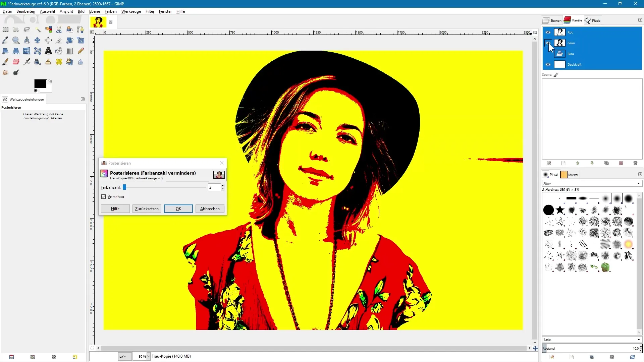This screenshot has height=362, width=644.
Task: Uncheck the Vorschau preview checkbox
Action: tap(104, 197)
